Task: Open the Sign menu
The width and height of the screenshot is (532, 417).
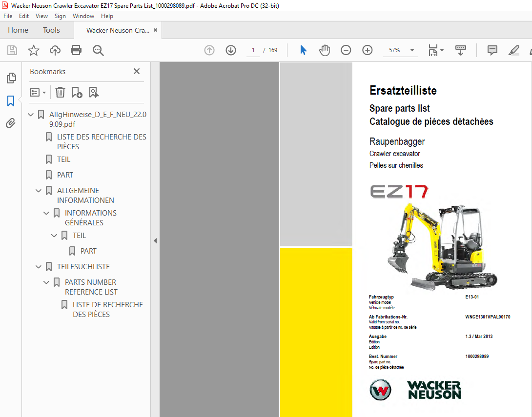Action: (x=60, y=16)
